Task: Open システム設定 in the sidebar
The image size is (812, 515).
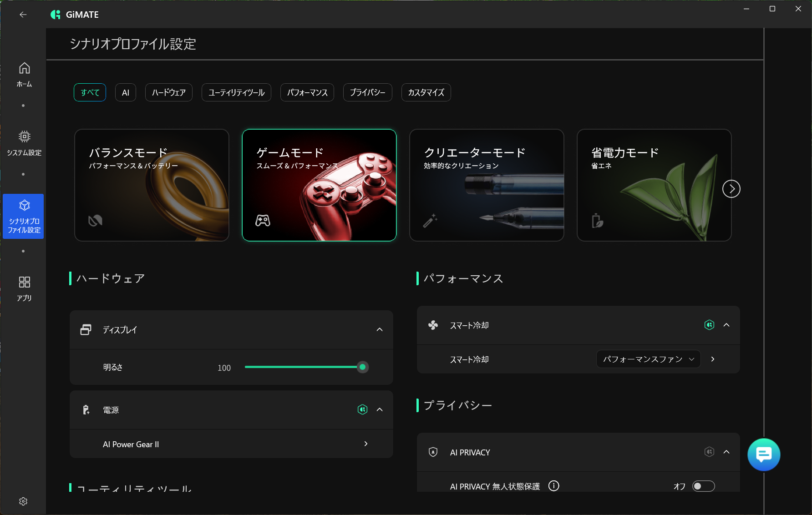Action: coord(24,143)
